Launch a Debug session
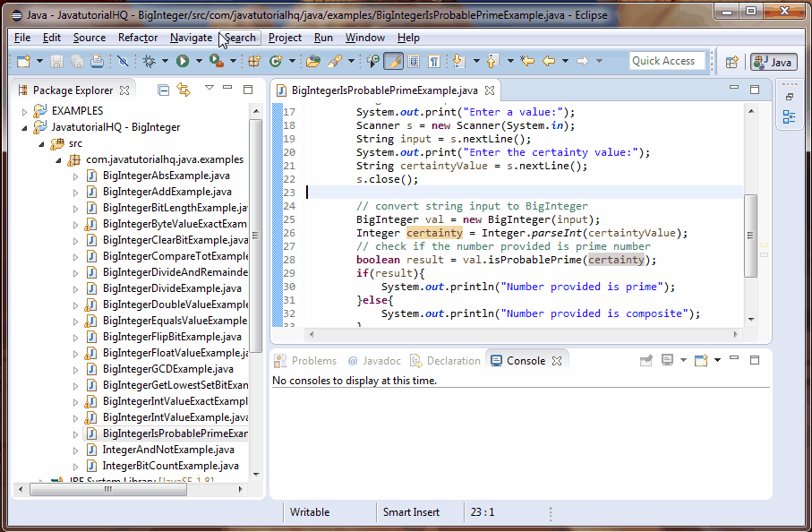The height and width of the screenshot is (532, 812). [148, 61]
